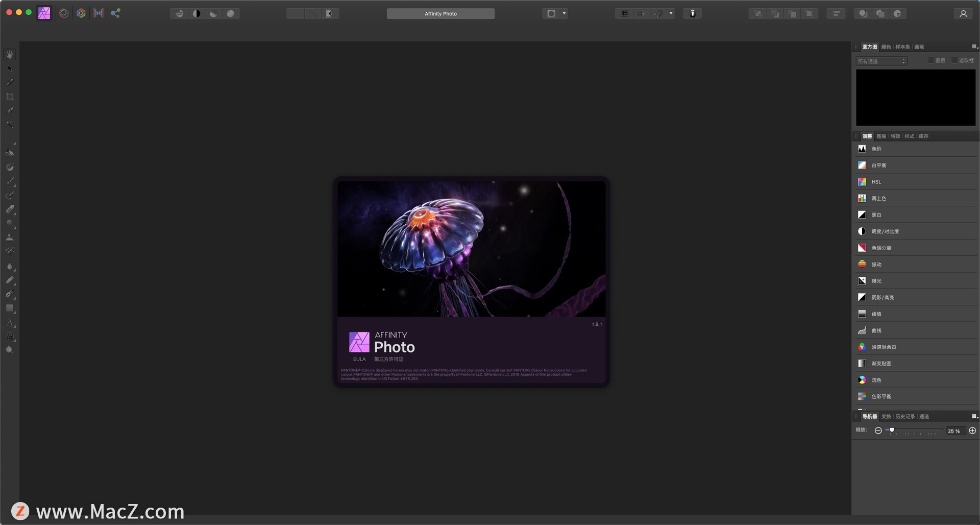Expand the 白平衡 adjustment presets
The width and height of the screenshot is (980, 525).
pyautogui.click(x=916, y=165)
